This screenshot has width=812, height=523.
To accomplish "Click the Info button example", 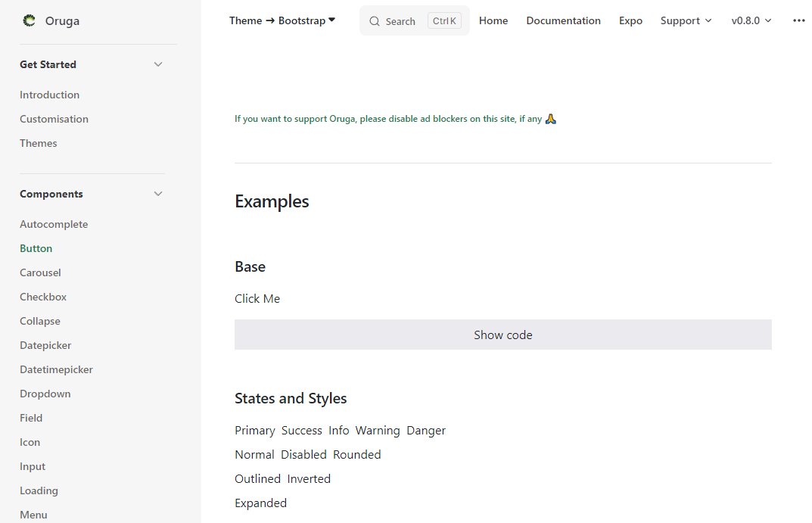I will (x=339, y=431).
